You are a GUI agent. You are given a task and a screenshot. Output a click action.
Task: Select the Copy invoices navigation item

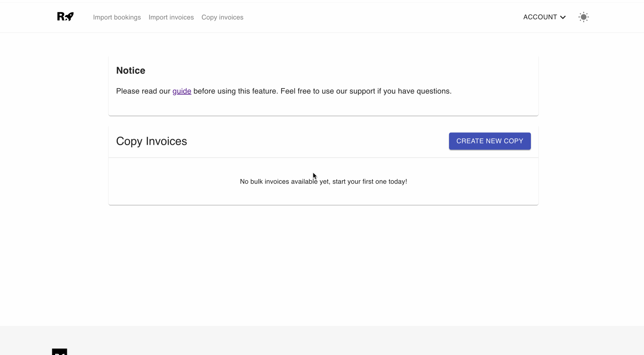point(222,17)
